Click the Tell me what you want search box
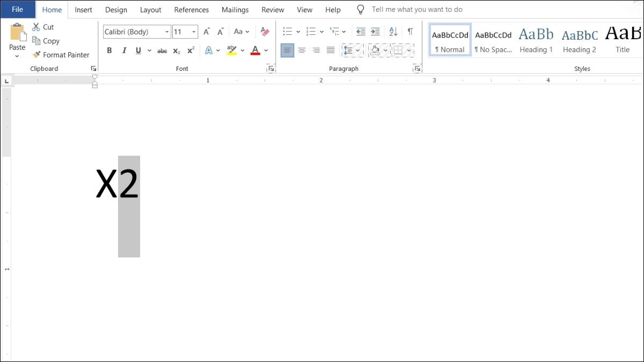The image size is (644, 362). (x=417, y=10)
